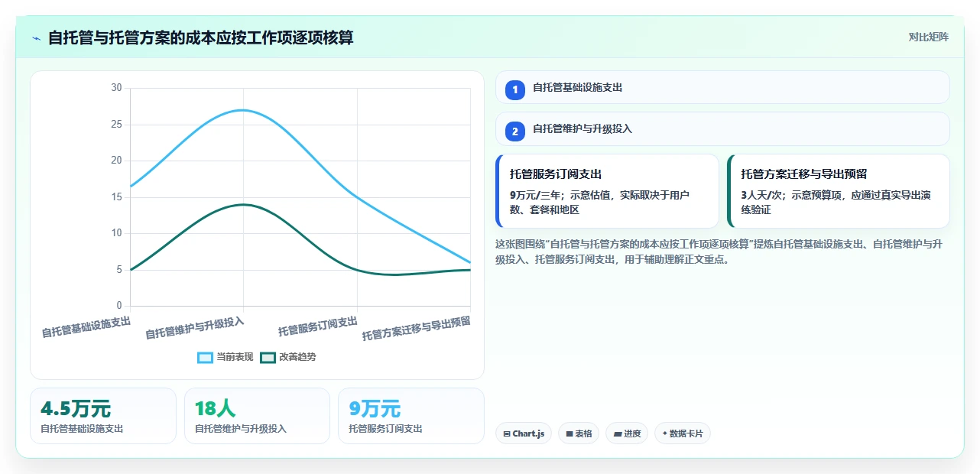Click the 对比矩阵 label in header
980x474 pixels.
(928, 37)
